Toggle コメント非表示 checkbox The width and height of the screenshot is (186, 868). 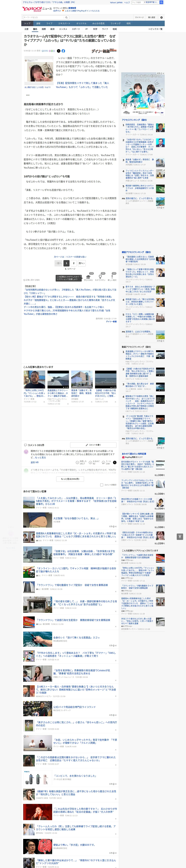pos(102,485)
